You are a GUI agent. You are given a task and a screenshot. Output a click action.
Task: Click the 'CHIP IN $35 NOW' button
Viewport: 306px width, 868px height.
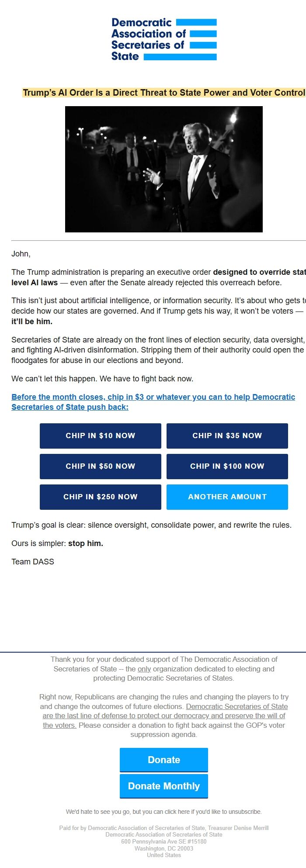point(227,436)
